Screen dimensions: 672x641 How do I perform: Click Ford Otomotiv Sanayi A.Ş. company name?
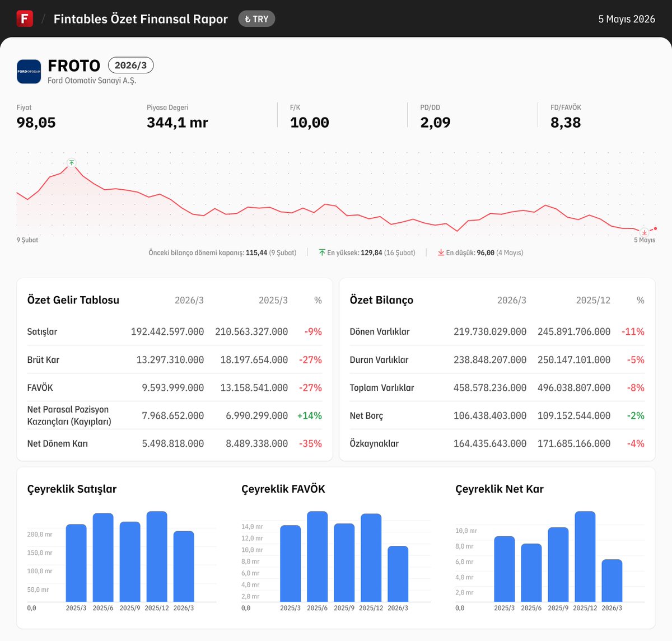tap(92, 81)
